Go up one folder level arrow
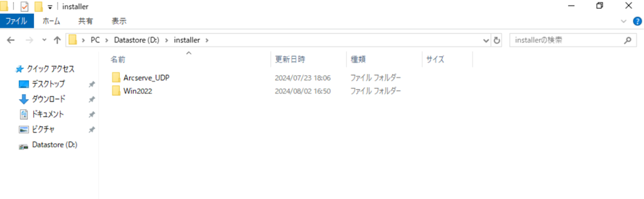This screenshot has width=644, height=199. pyautogui.click(x=57, y=40)
